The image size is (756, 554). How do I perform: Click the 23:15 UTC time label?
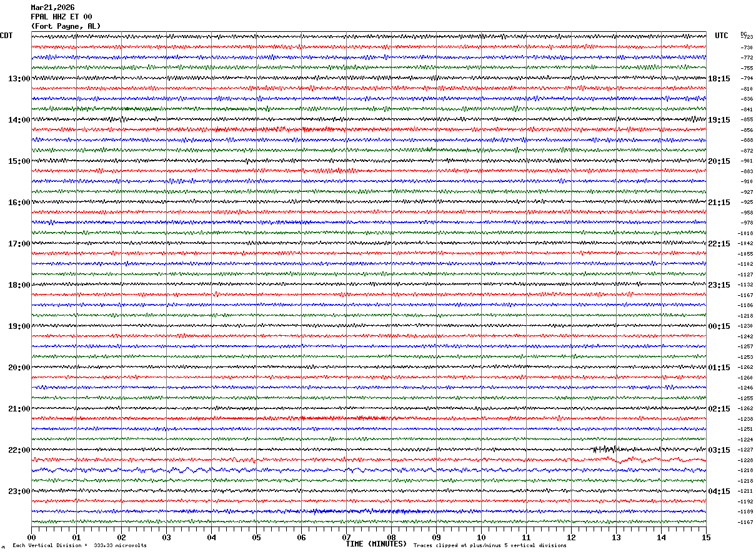(x=719, y=285)
